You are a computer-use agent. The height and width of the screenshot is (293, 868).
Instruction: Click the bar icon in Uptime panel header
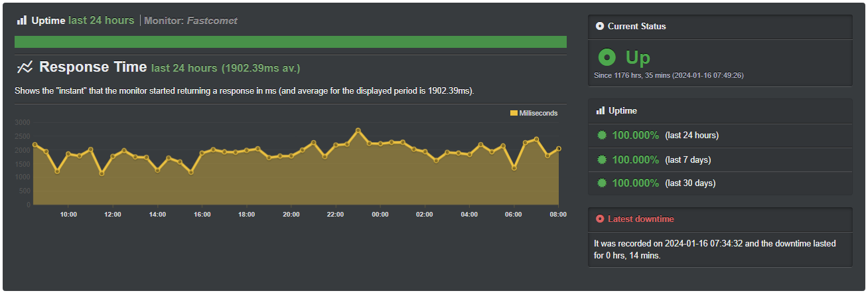(x=600, y=111)
